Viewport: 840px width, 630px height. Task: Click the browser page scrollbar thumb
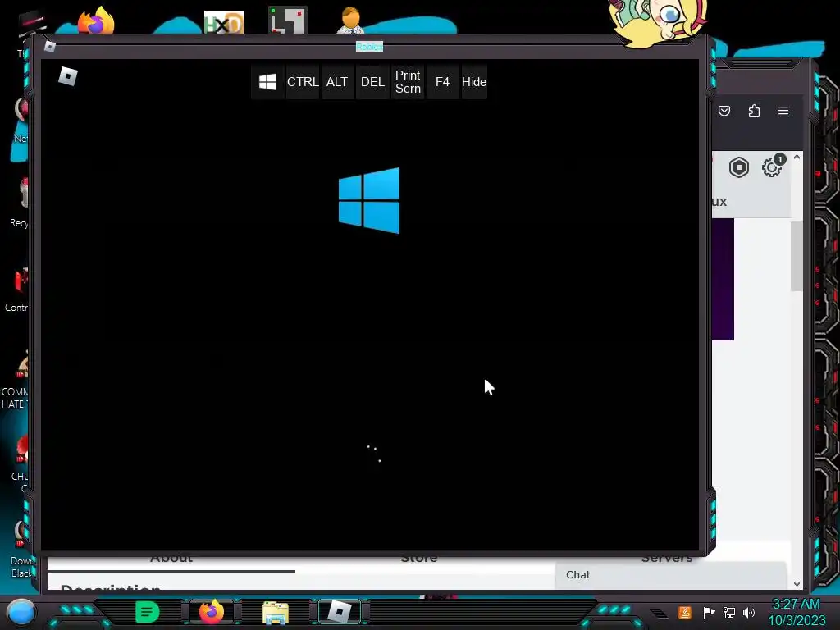point(797,256)
